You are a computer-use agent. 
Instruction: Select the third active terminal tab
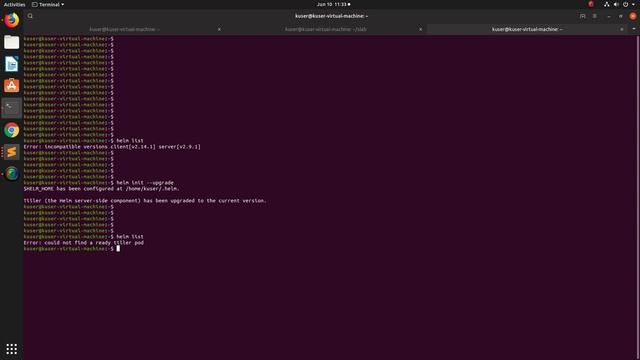[x=527, y=29]
